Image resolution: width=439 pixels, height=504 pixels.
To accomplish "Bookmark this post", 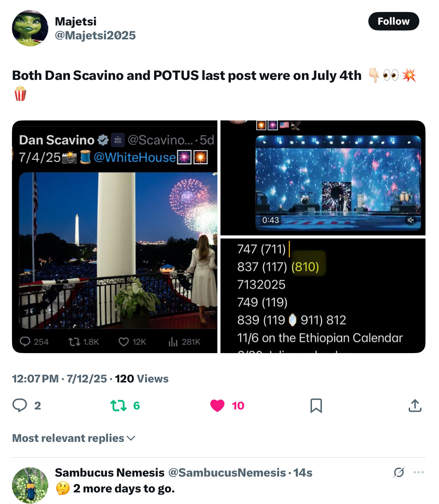I will tap(316, 406).
